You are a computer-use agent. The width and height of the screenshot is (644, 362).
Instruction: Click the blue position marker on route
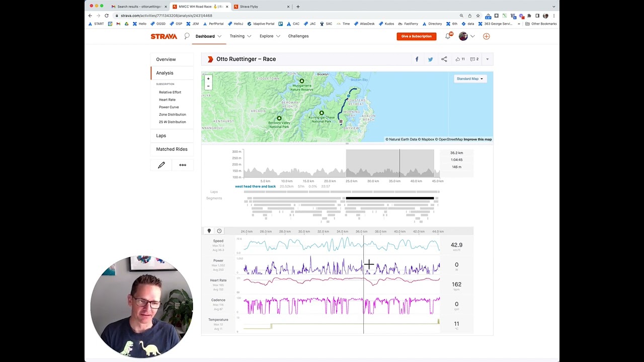click(x=349, y=96)
